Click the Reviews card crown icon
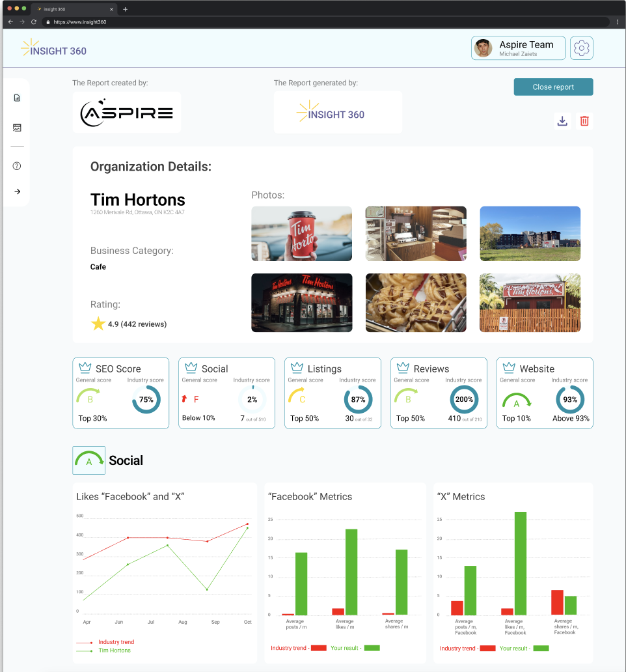Viewport: 626px width, 672px height. (403, 368)
